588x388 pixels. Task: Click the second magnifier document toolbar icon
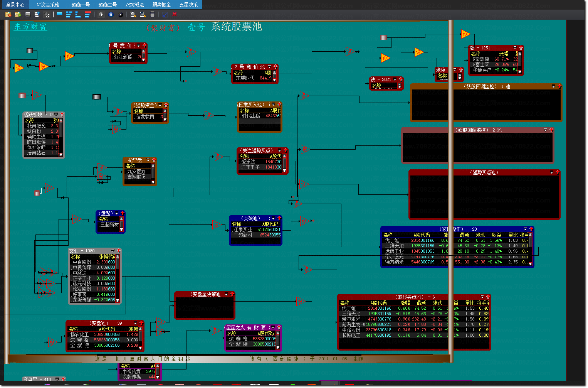coord(143,14)
